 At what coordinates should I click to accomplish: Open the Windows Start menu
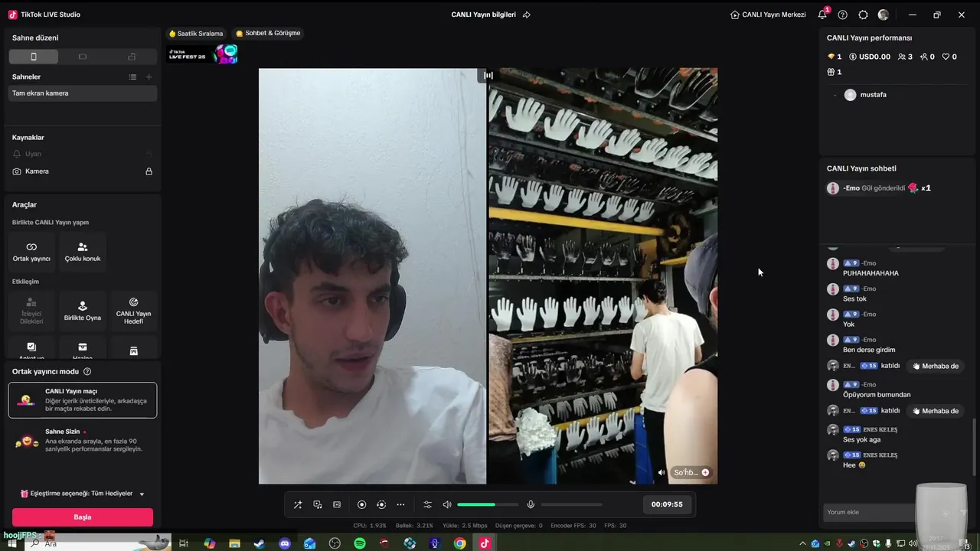(11, 543)
